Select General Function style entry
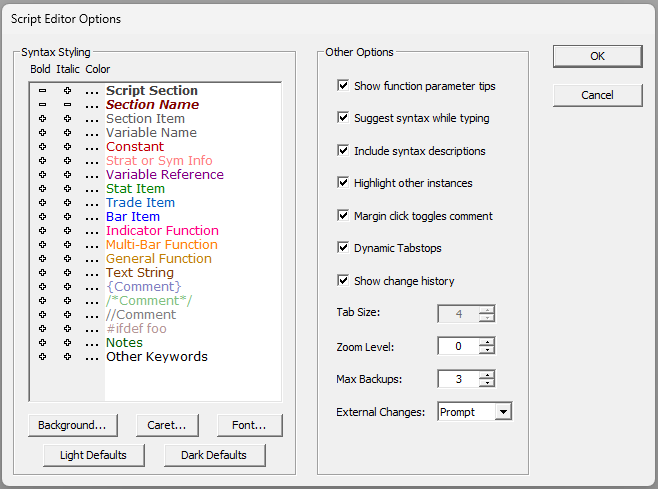 coord(158,259)
